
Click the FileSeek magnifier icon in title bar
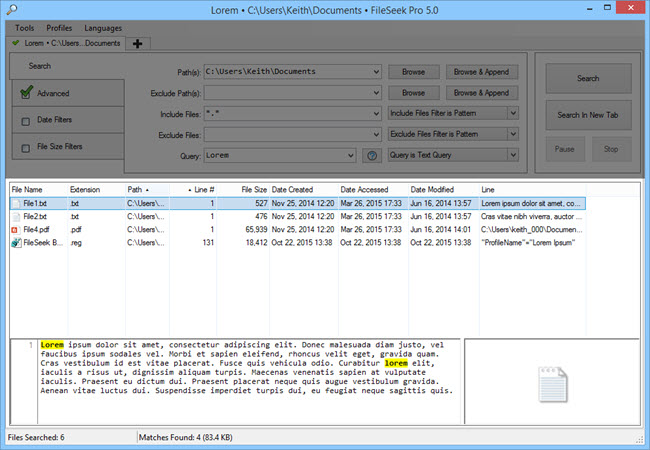[12, 9]
